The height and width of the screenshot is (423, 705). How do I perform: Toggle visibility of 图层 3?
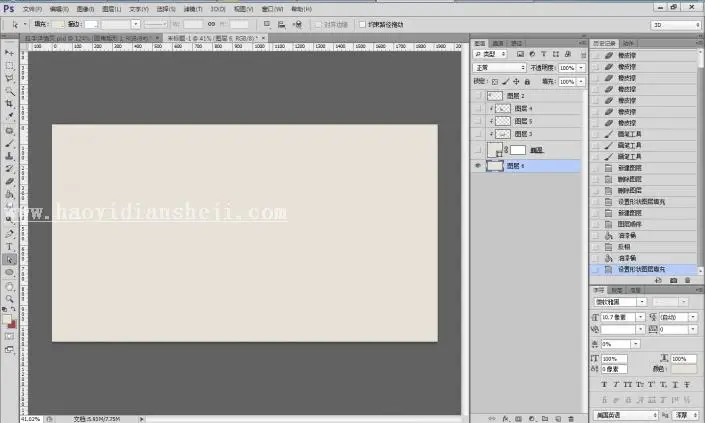click(x=478, y=134)
